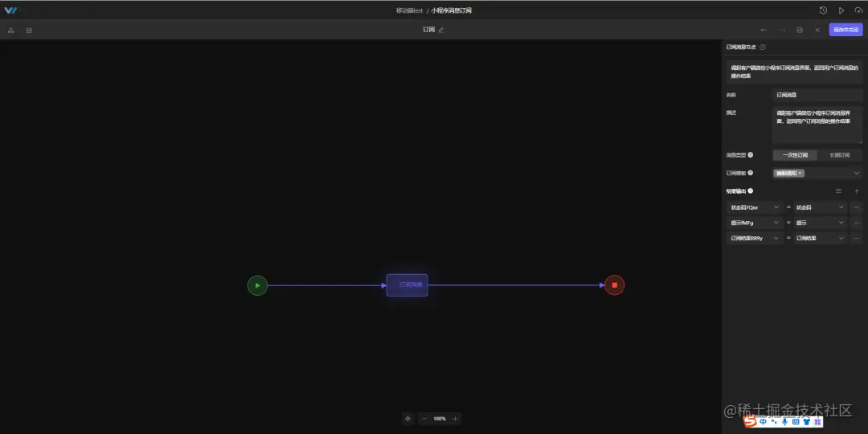Open the history clock icon in header
This screenshot has height=434, width=868.
(823, 10)
